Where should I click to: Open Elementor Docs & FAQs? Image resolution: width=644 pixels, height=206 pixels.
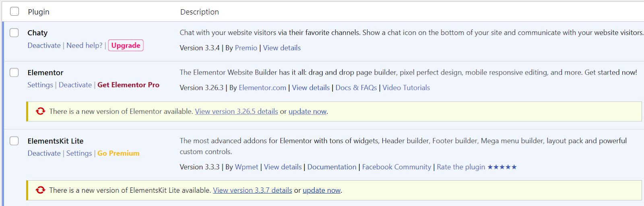(356, 88)
